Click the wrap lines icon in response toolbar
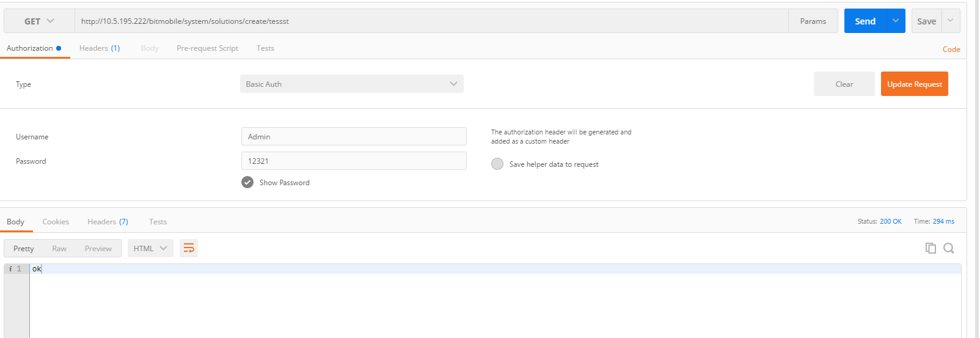Screen dimensions: 980x338 click(x=189, y=248)
